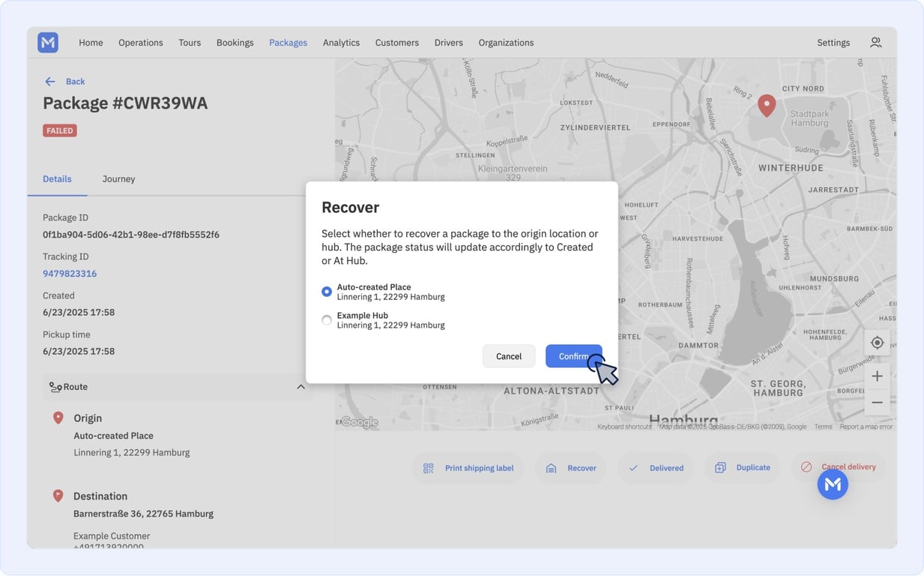Click the Origin location pin icon
924x576 pixels.
(x=58, y=418)
